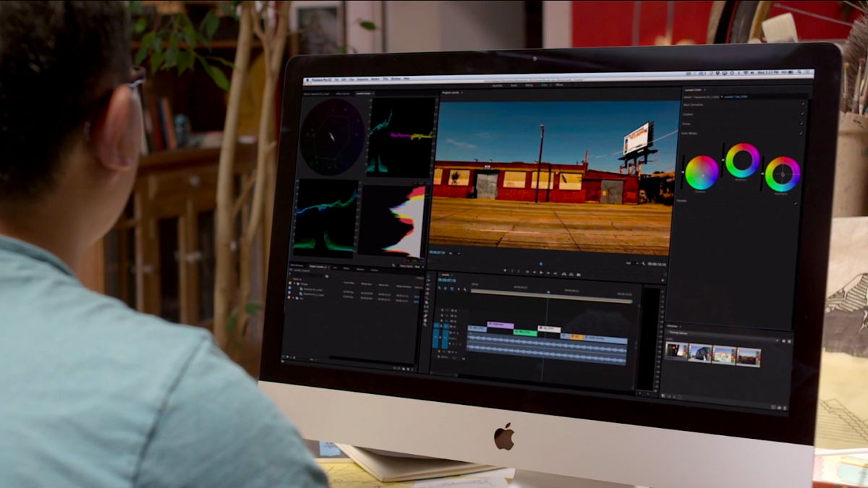The image size is (868, 488).
Task: Expand the Creative section in Lumetri Color
Action: 688,114
